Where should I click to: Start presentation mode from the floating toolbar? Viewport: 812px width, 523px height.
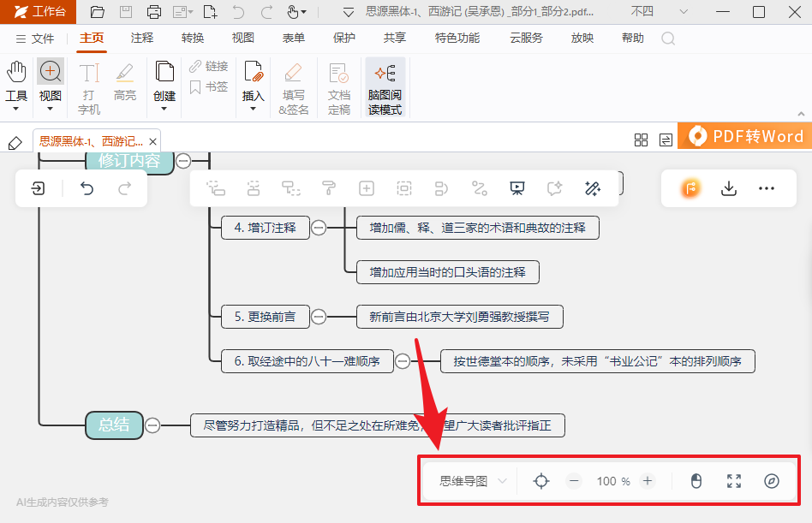pos(516,187)
